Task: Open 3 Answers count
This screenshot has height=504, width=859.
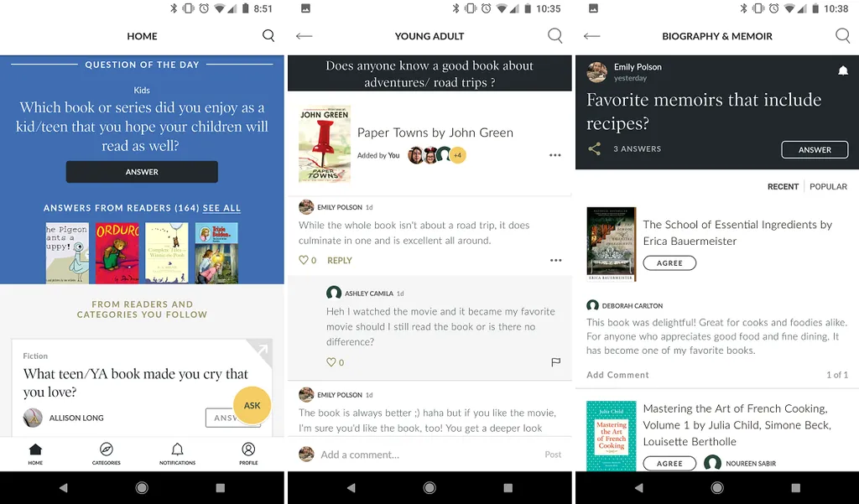Action: point(638,148)
